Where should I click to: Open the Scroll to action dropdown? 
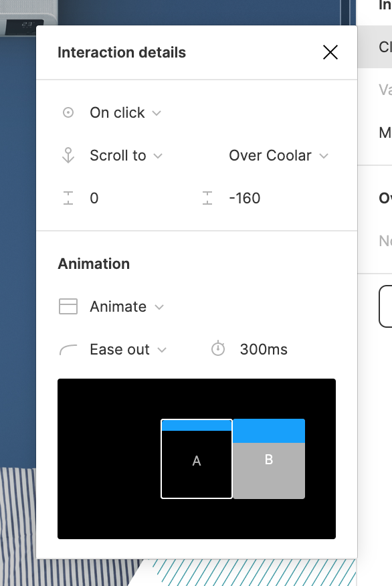pos(126,155)
